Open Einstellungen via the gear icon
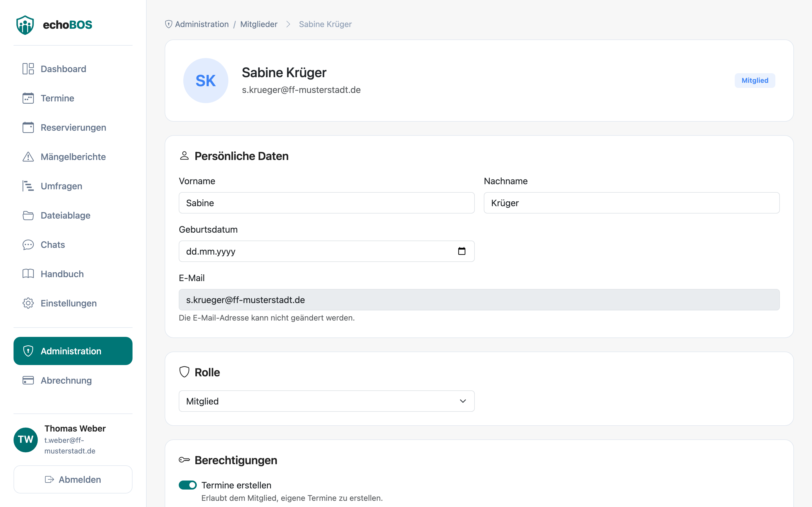Viewport: 812px width, 507px height. point(28,303)
